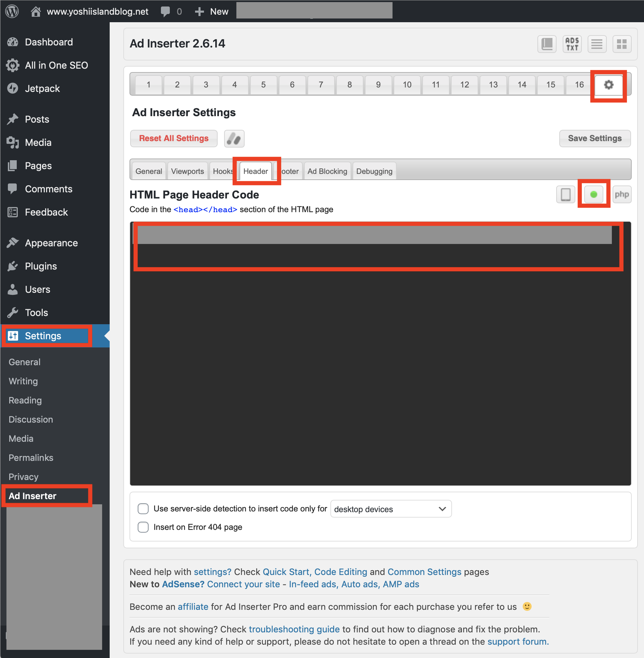Screen dimensions: 644x658
Task: Open the Ad Inserter documentation book icon
Action: [x=547, y=44]
